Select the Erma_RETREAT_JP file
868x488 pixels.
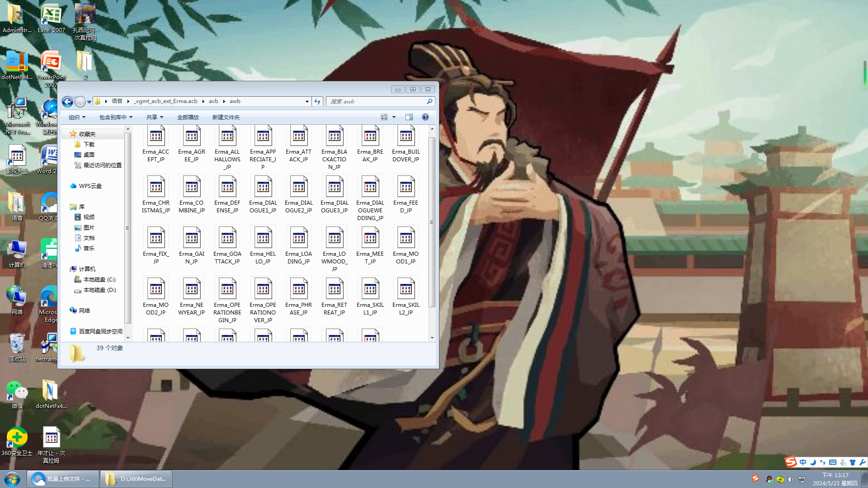click(x=335, y=296)
